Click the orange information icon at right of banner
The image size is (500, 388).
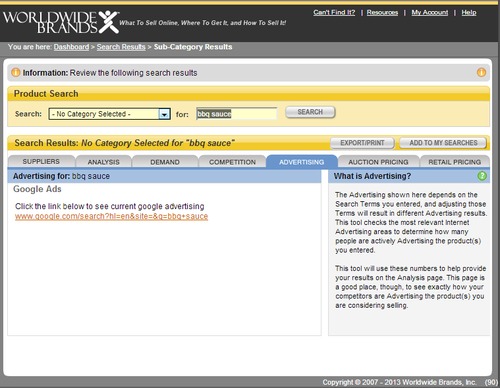[481, 72]
